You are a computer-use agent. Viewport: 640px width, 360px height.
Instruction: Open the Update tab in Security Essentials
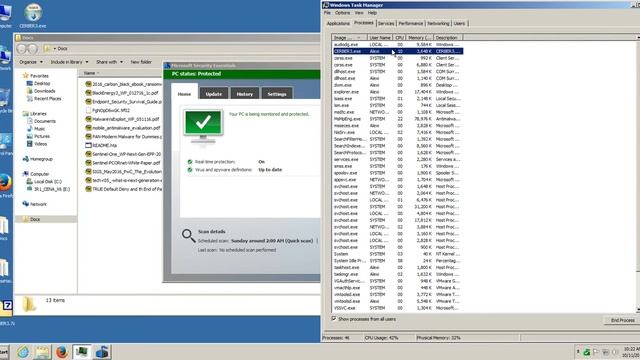point(213,94)
